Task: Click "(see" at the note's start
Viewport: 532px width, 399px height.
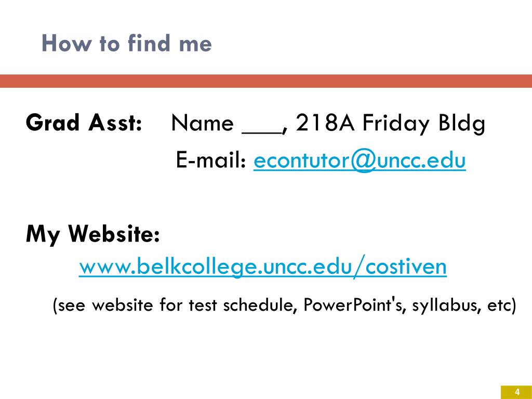Action: point(69,305)
